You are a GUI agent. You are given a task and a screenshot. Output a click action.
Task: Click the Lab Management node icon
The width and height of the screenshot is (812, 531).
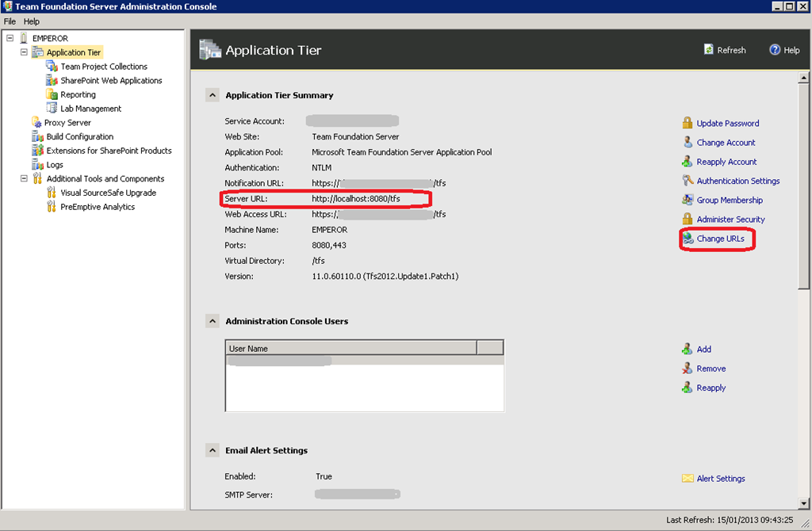point(52,108)
